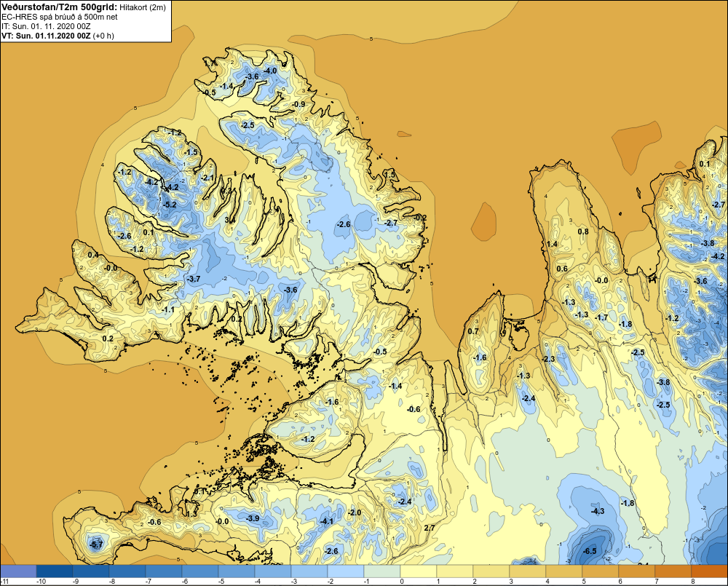Click the '-5' legend tick label
Screen dimensions: 728x586
pyautogui.click(x=221, y=582)
